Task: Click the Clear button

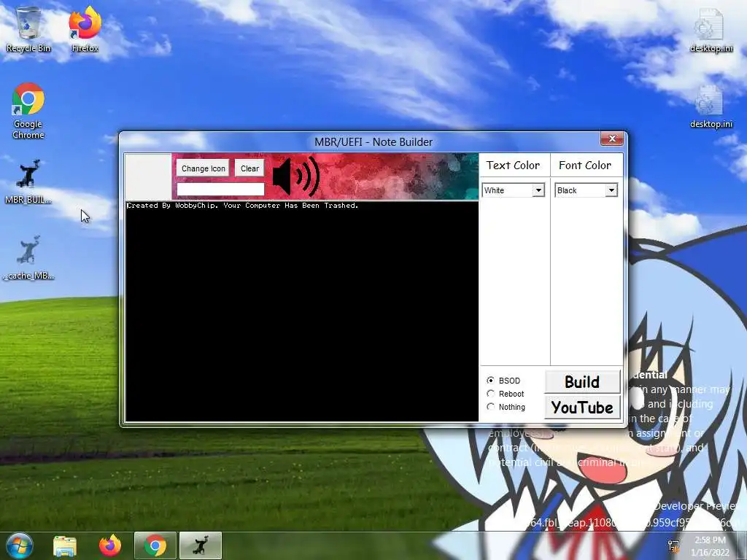Action: click(x=249, y=168)
